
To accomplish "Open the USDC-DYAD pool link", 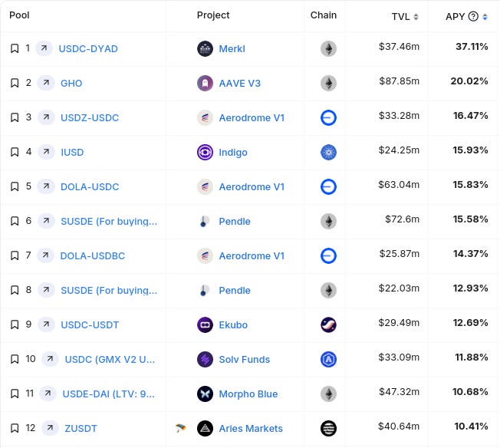I will (x=88, y=49).
